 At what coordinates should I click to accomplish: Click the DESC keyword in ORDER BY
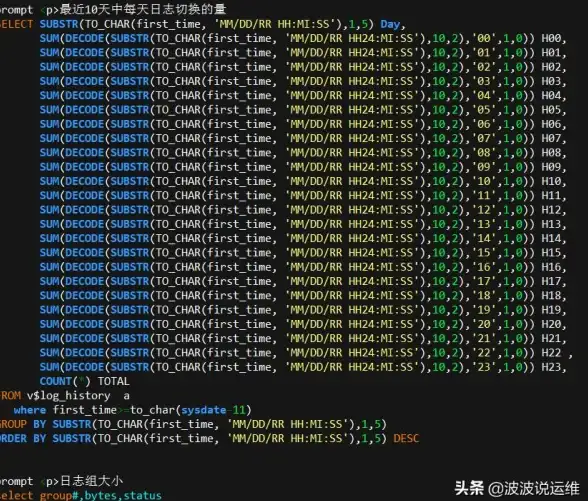click(406, 438)
